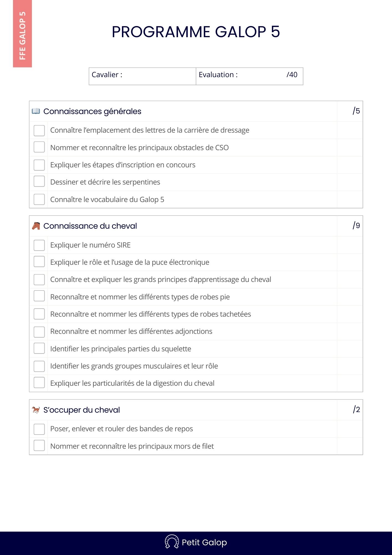Click the Evaluation score field
The image size is (392, 555).
click(x=261, y=76)
